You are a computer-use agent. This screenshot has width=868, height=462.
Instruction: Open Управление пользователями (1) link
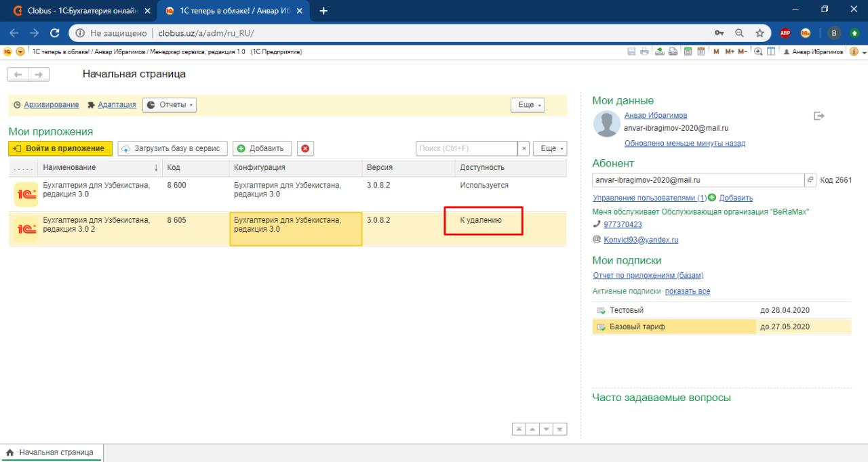point(650,198)
